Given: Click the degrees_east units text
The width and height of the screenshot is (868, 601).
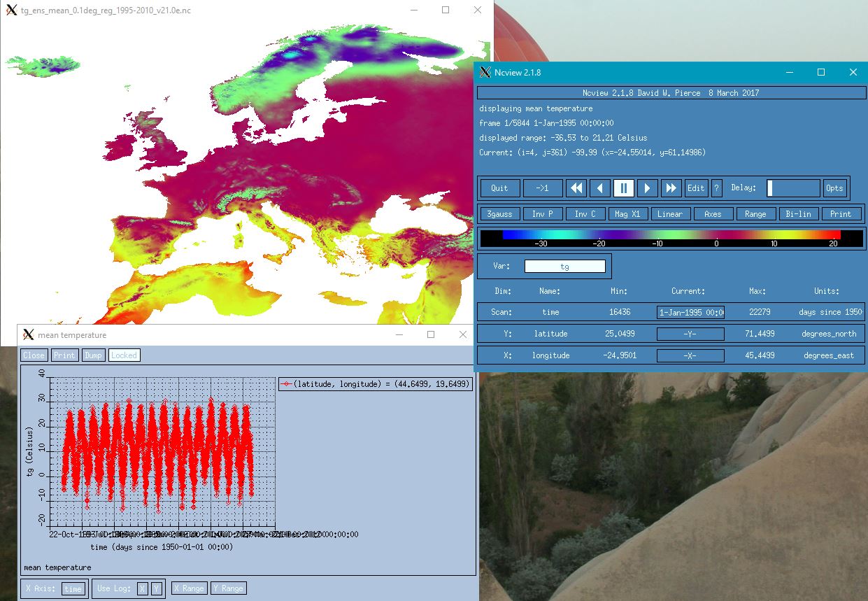Looking at the screenshot, I should [x=829, y=355].
